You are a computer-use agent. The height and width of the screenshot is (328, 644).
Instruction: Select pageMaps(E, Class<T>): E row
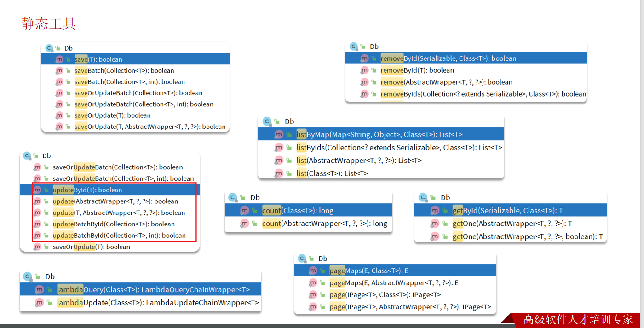395,270
